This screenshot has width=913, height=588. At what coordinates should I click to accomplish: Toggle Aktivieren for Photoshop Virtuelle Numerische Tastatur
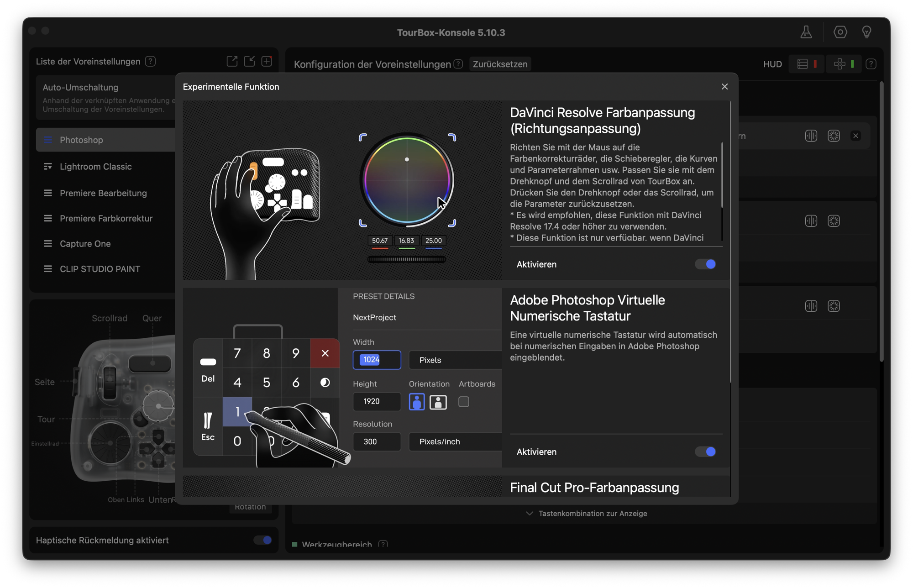pos(705,452)
